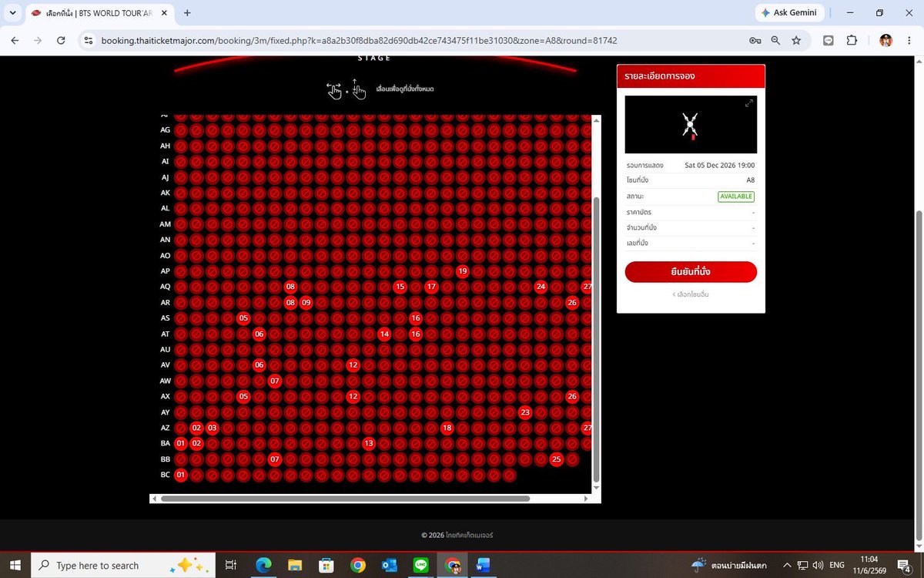
Task: Select seat 01 in row BC
Action: click(x=181, y=475)
